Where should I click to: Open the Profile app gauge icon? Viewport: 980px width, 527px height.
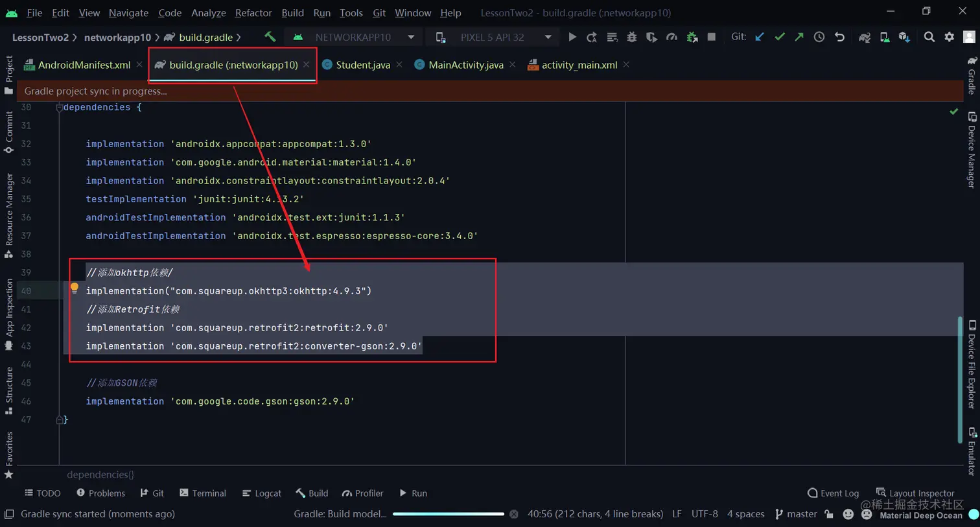pyautogui.click(x=672, y=38)
